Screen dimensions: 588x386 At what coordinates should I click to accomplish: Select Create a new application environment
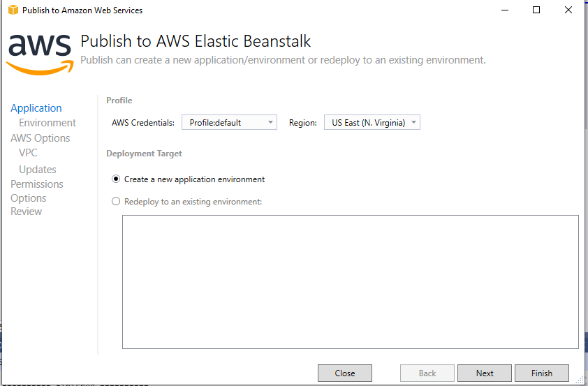pyautogui.click(x=117, y=179)
